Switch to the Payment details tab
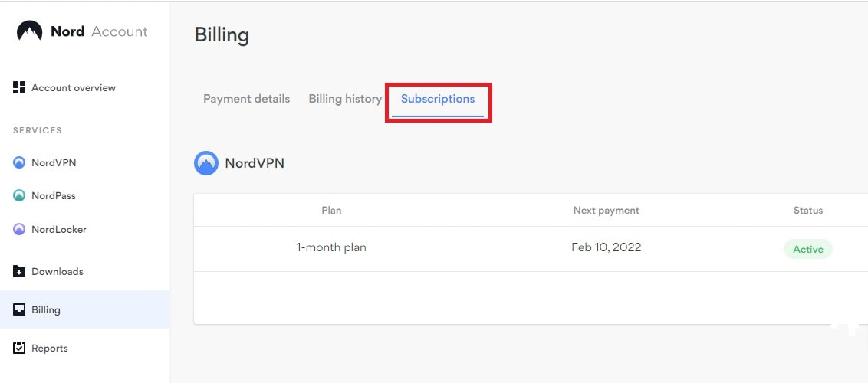The image size is (868, 383). click(x=246, y=99)
